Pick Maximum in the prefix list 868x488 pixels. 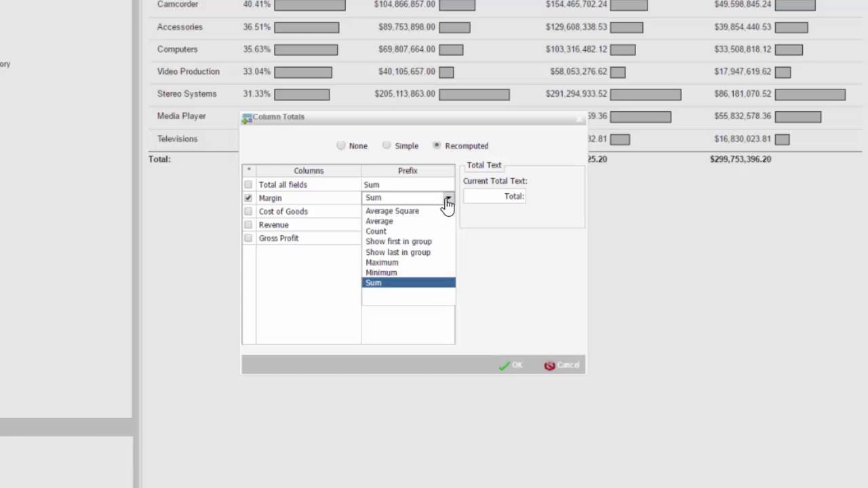pyautogui.click(x=408, y=262)
